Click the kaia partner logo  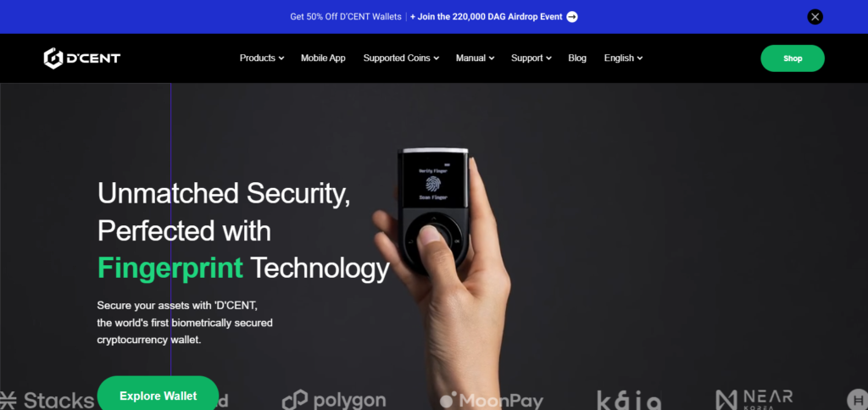(629, 400)
